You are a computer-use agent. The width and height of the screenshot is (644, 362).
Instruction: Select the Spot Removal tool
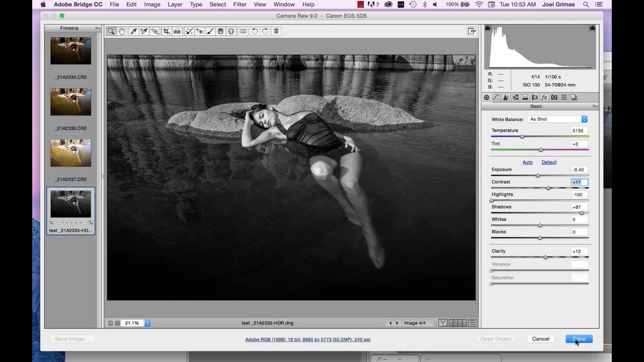(189, 31)
